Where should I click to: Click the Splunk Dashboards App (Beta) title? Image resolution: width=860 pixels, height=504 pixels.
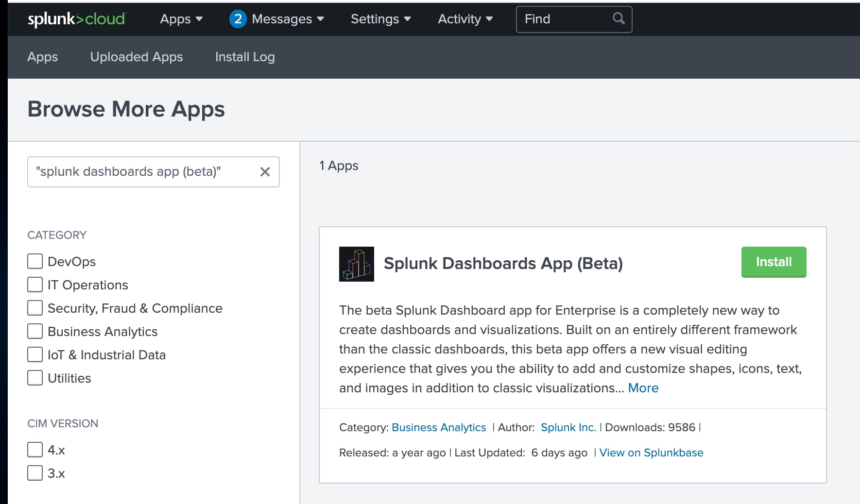503,264
